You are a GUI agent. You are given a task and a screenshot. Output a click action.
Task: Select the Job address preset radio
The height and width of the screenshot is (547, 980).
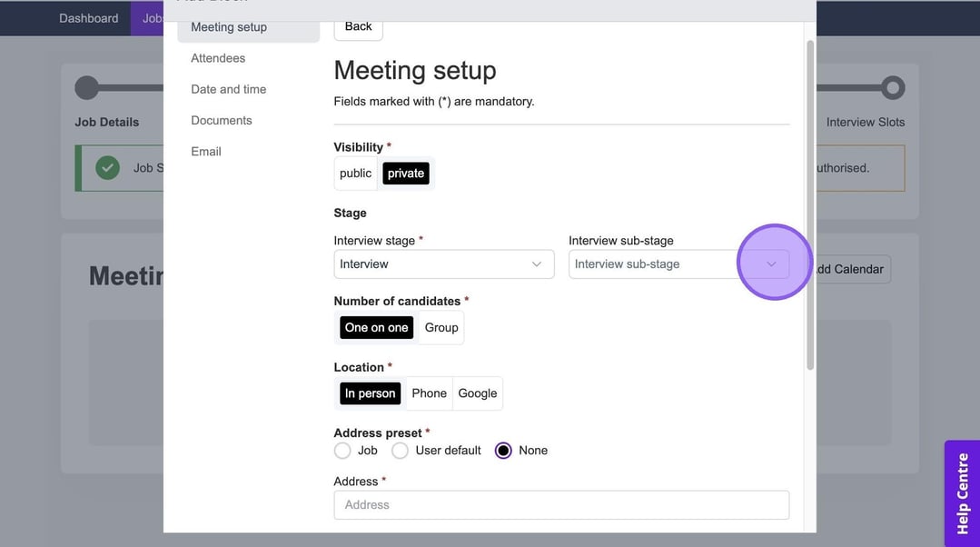pos(342,451)
